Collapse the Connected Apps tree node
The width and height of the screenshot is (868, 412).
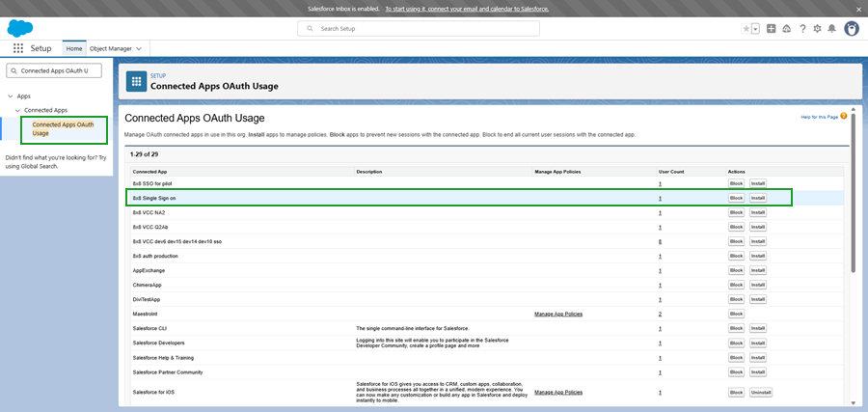(x=17, y=110)
